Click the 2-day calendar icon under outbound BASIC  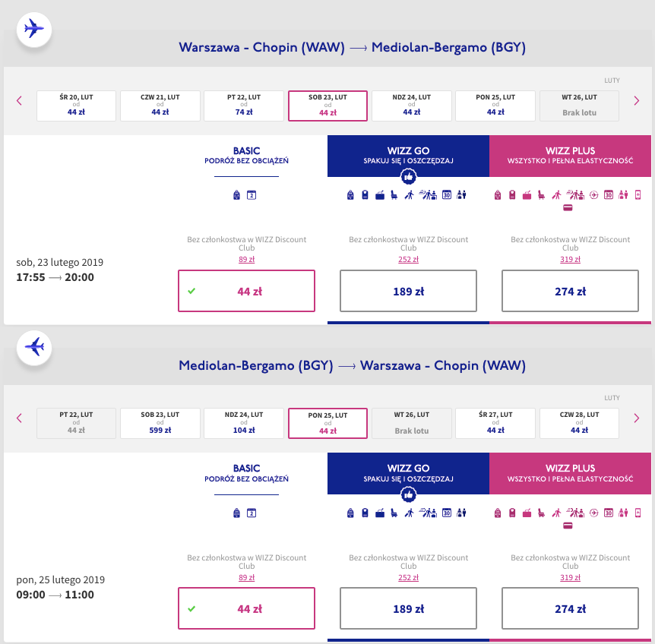tap(252, 195)
